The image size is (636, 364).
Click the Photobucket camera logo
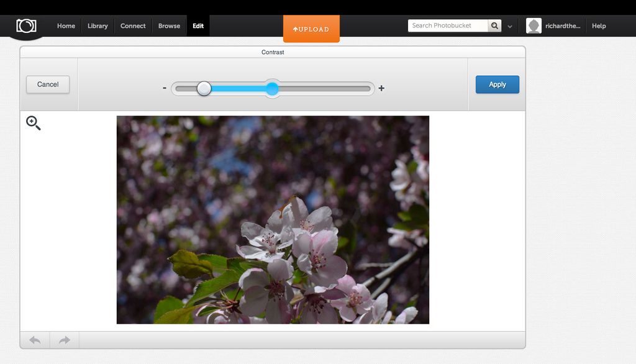26,25
